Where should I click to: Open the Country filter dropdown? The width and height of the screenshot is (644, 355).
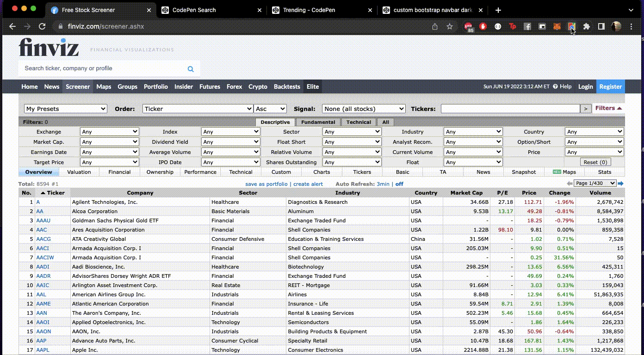[x=594, y=132]
